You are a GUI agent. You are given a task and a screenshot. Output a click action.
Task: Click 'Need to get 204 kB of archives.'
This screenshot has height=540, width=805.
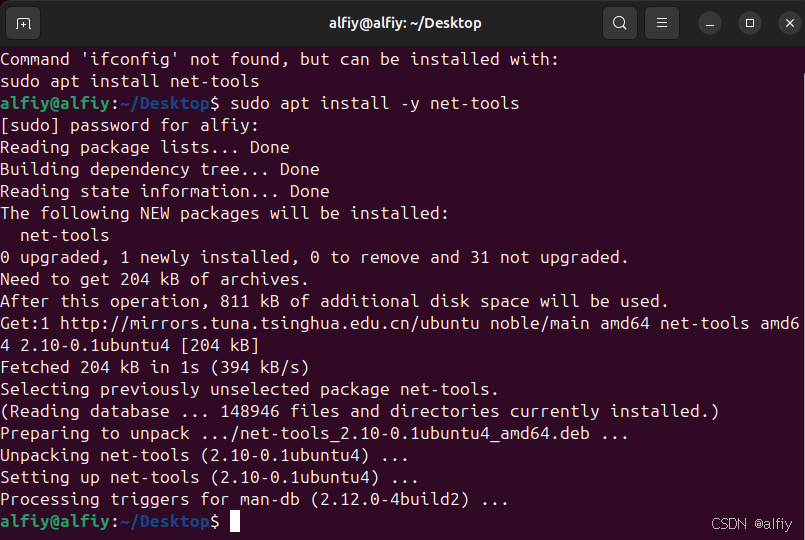(154, 280)
